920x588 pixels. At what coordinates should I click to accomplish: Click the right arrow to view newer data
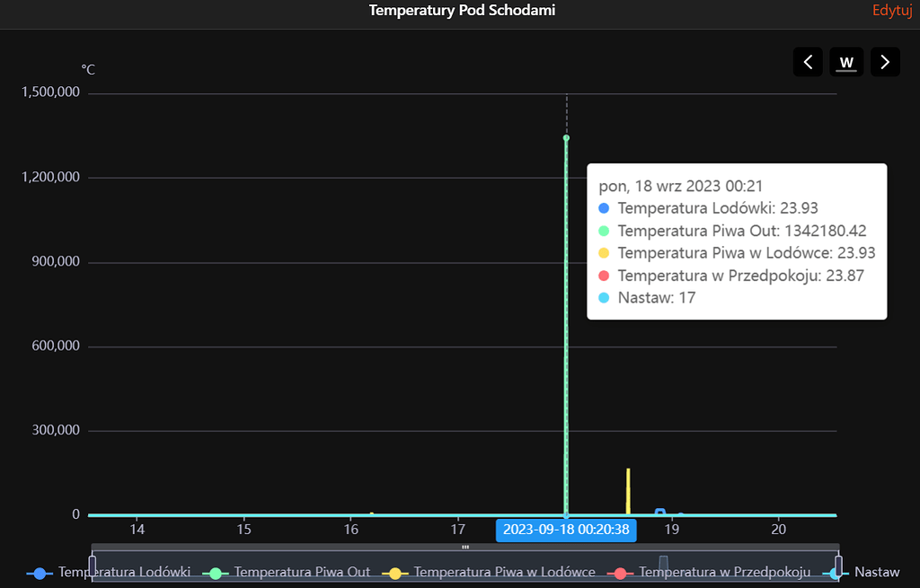click(885, 61)
